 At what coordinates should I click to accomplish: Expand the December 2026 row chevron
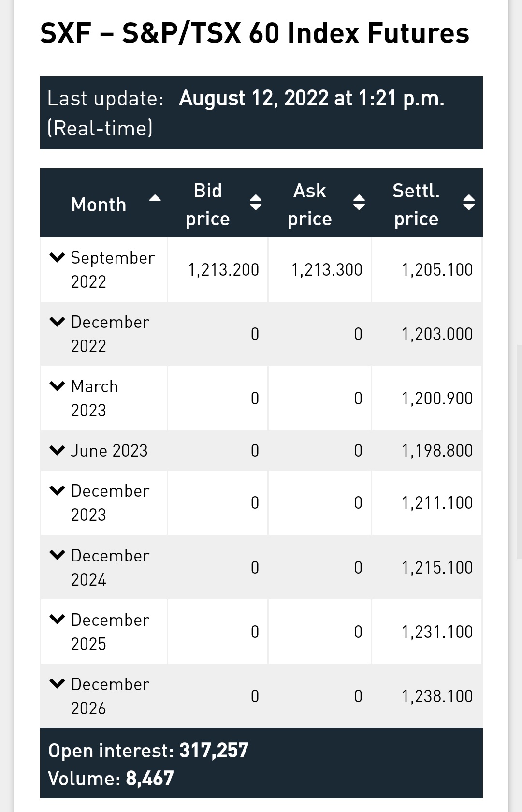tap(57, 684)
